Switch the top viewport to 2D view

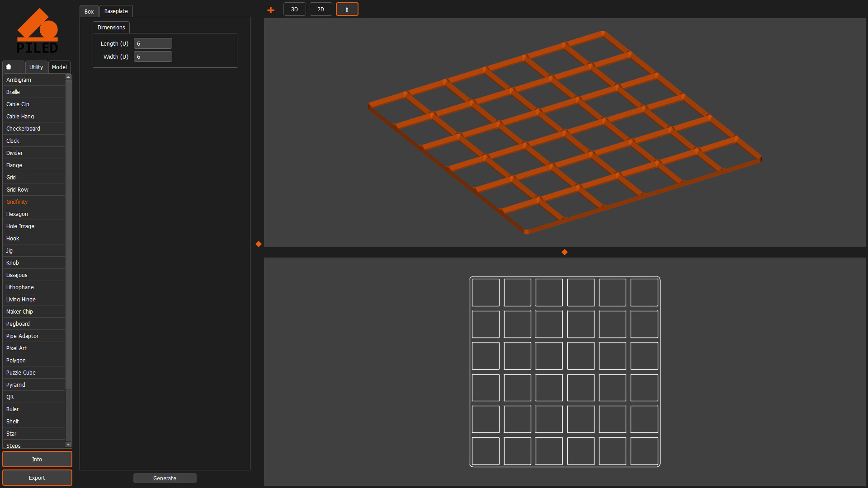(x=321, y=9)
